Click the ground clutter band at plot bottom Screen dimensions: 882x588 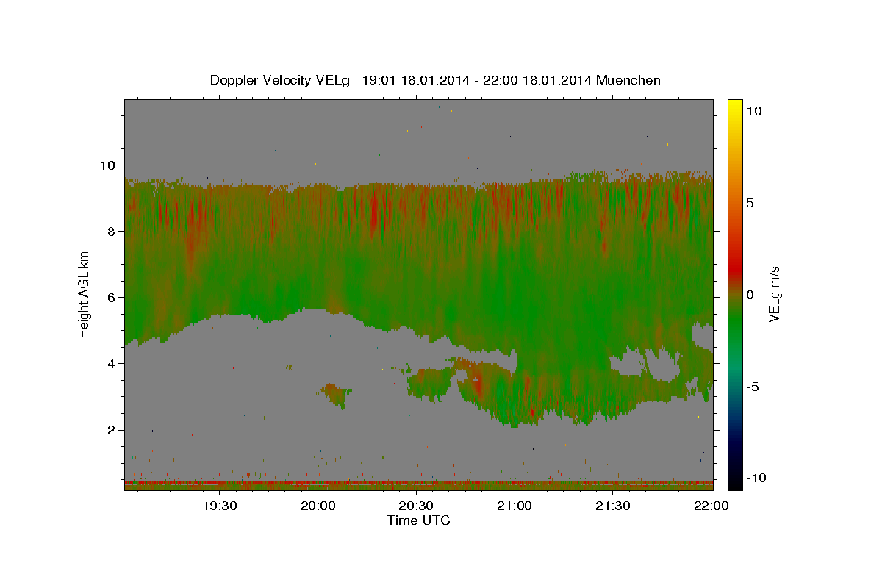pos(419,485)
